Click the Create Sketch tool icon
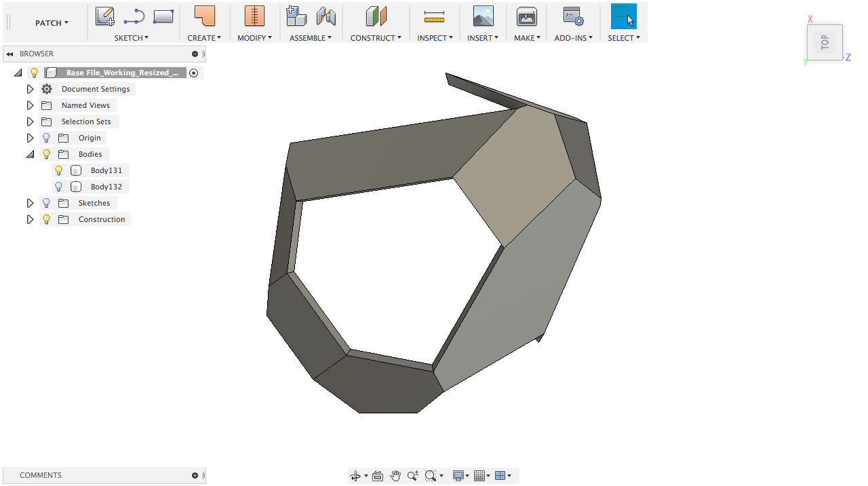The height and width of the screenshot is (486, 868). tap(104, 16)
